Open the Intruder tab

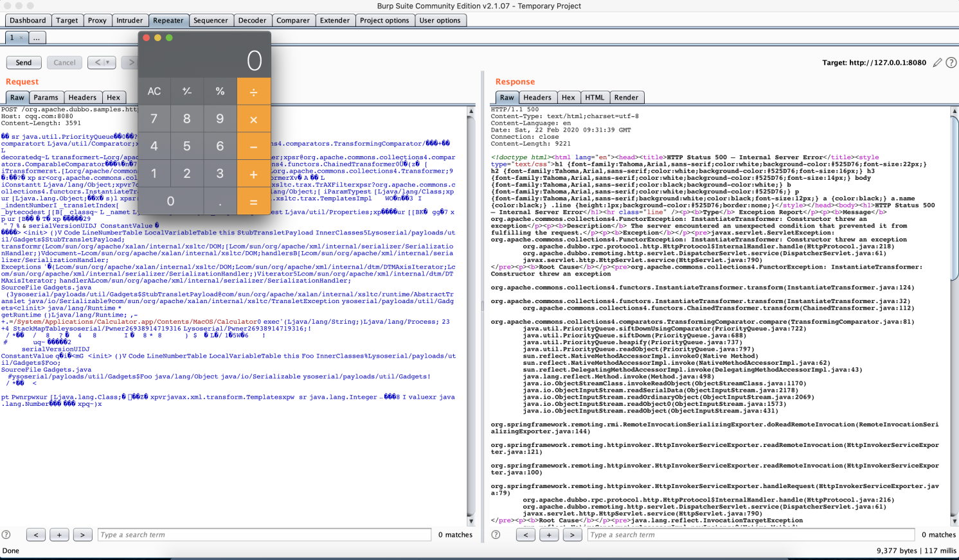(x=130, y=21)
